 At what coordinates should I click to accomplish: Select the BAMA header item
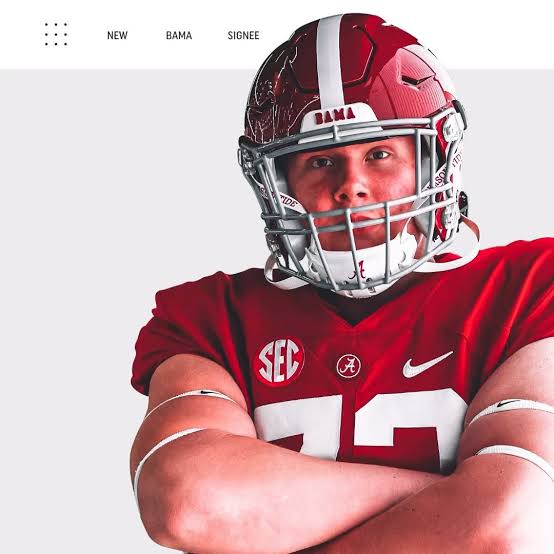179,35
